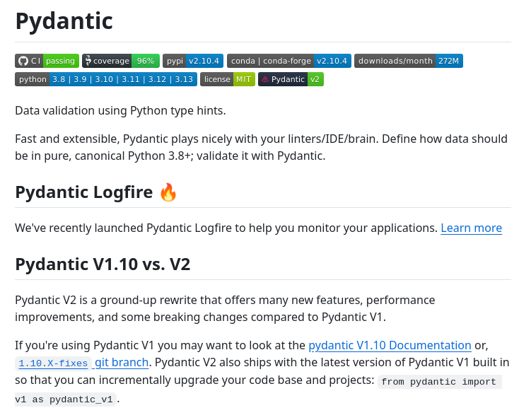Click the 'We've recently launched' sentence
519x420 pixels.
(226, 228)
